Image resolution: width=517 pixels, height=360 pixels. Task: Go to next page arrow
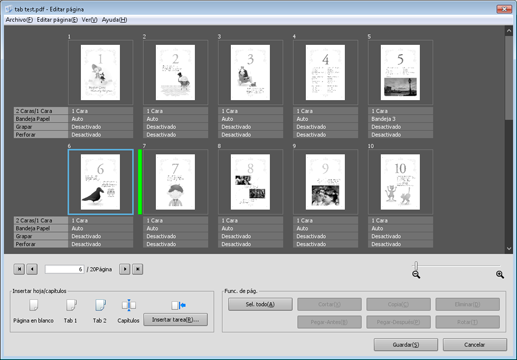(125, 269)
